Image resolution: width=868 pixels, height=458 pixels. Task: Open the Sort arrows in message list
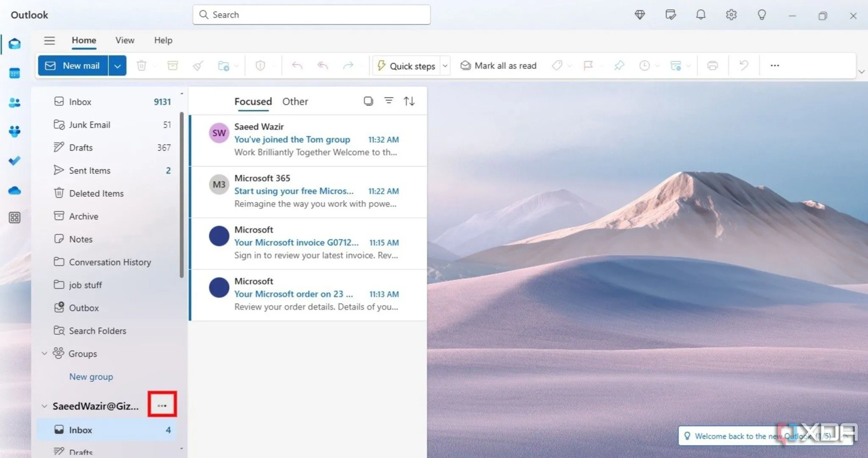[409, 101]
